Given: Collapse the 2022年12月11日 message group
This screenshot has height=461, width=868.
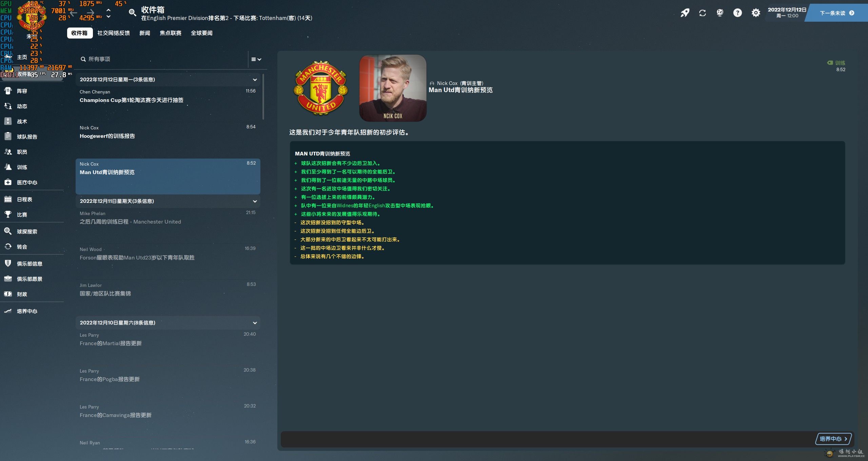Looking at the screenshot, I should 255,201.
